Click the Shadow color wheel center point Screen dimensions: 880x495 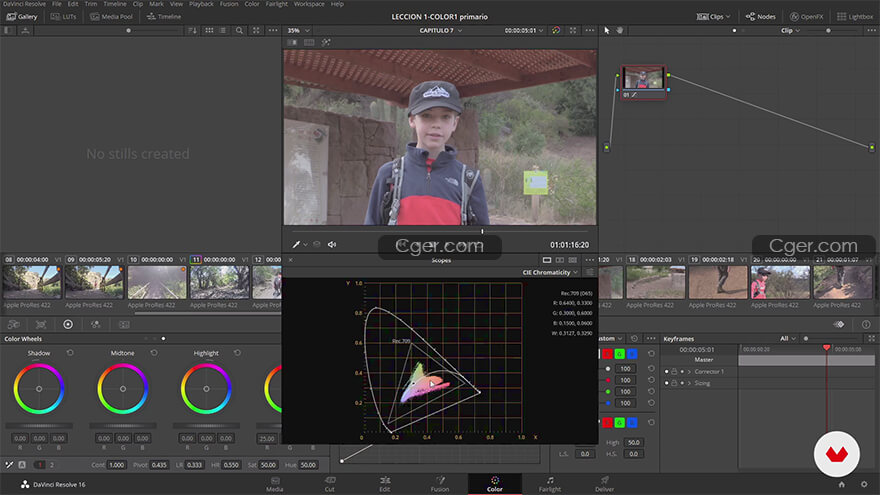pos(39,388)
